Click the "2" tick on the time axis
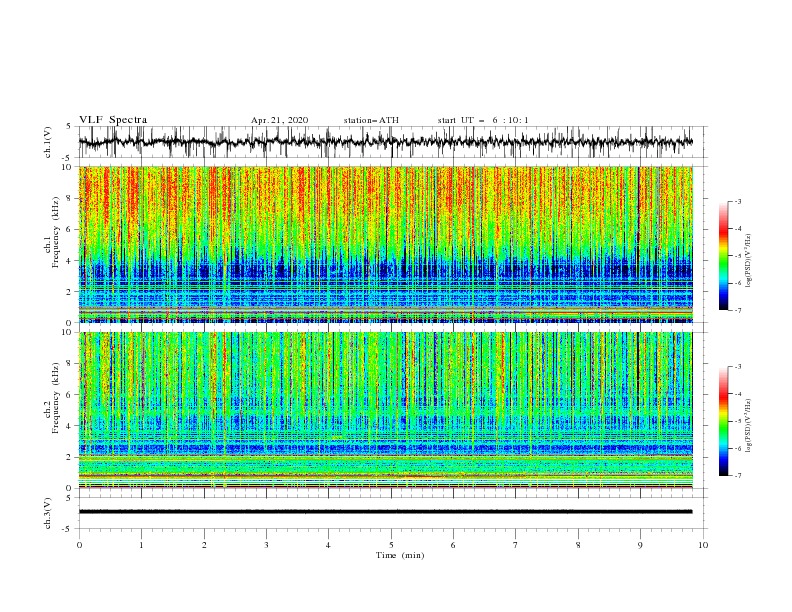 (204, 545)
